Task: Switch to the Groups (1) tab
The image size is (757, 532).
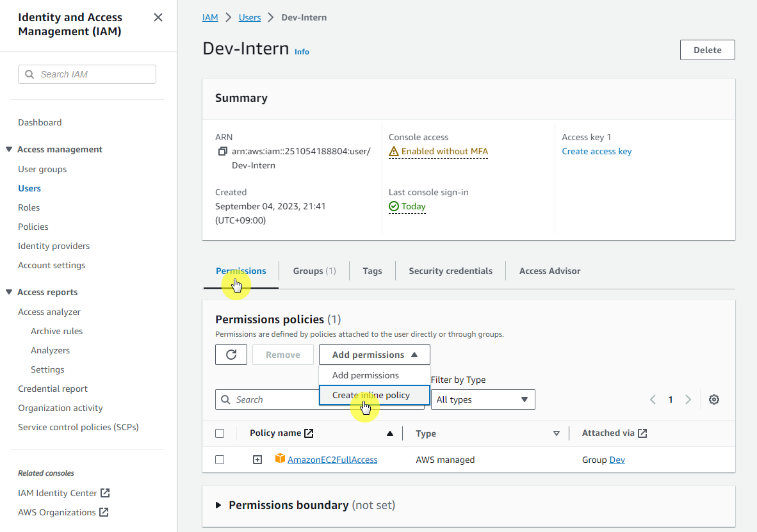Action: (x=314, y=271)
